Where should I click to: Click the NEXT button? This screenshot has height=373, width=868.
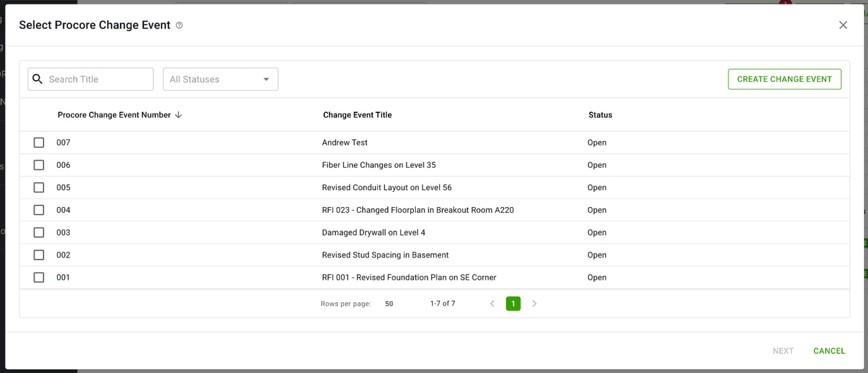783,351
